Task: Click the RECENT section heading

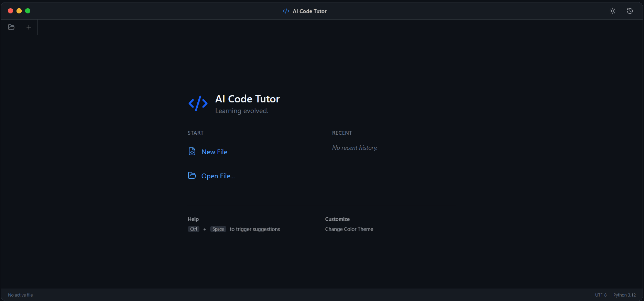Action: click(342, 133)
